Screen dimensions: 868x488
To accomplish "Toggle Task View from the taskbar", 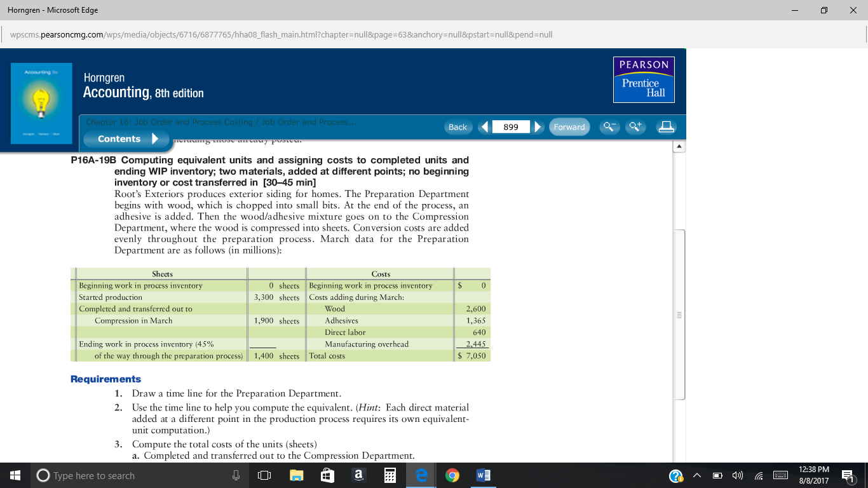I will (264, 475).
